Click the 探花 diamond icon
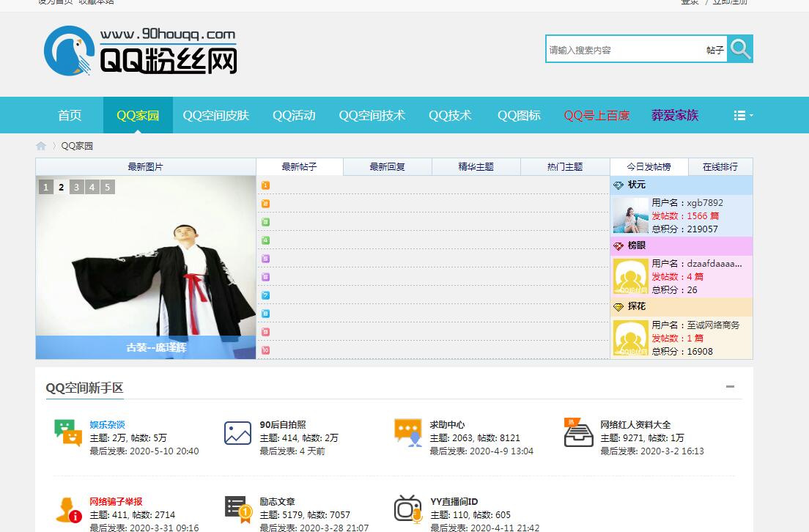 coord(618,307)
